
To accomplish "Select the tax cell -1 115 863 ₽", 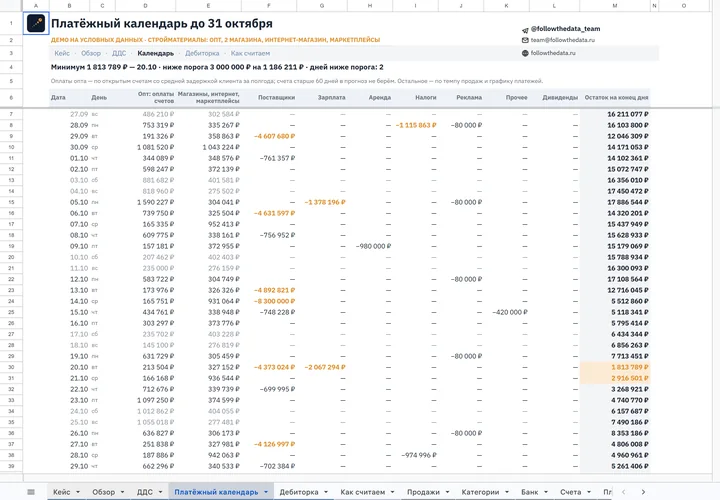I will 415,125.
